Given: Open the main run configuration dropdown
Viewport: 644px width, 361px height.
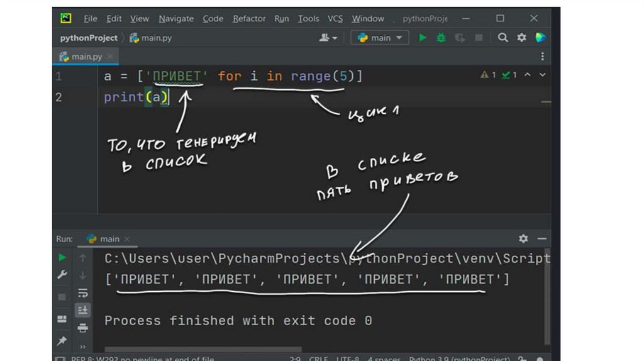Looking at the screenshot, I should point(380,38).
